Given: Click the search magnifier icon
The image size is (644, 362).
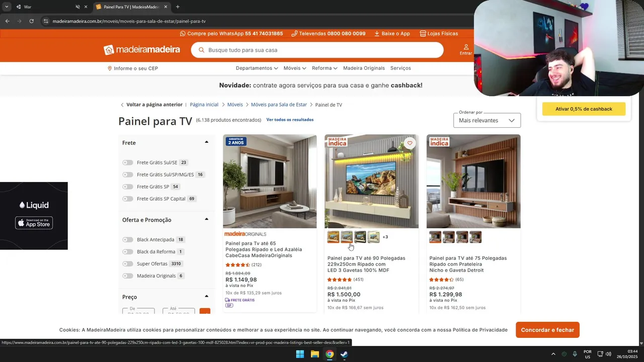Looking at the screenshot, I should pos(202,50).
